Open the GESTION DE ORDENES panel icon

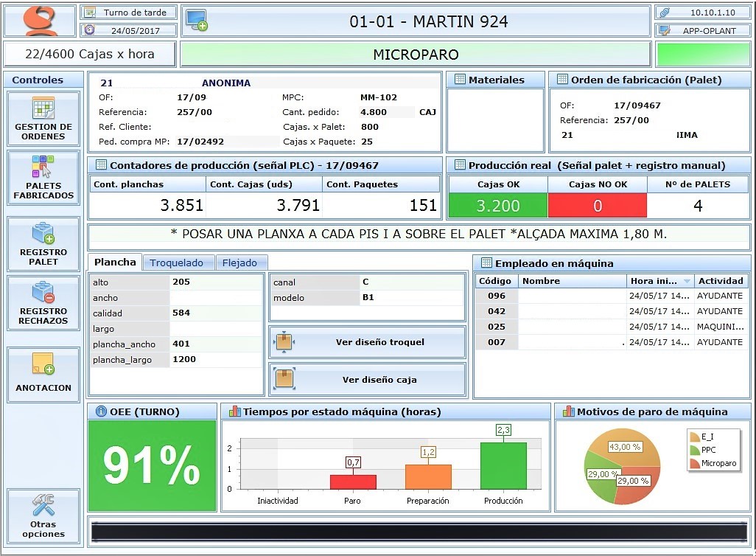[x=43, y=109]
